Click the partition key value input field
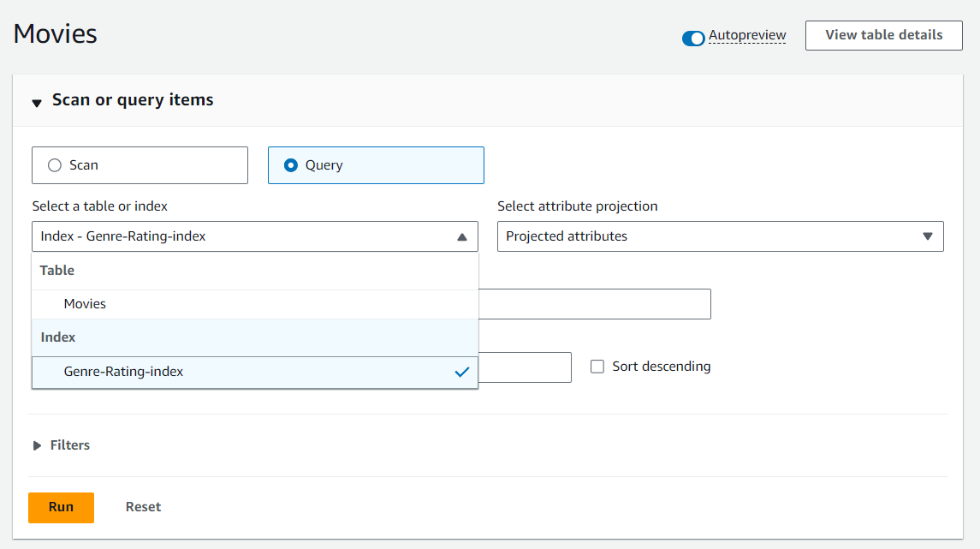 click(594, 304)
